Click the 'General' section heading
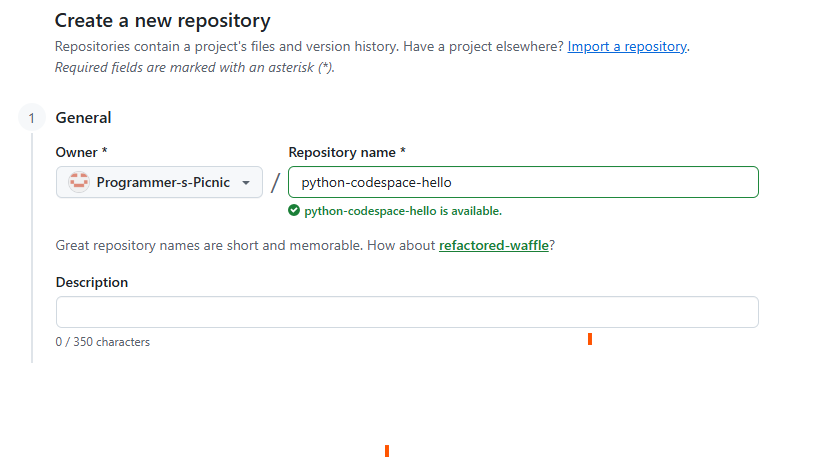 84,118
